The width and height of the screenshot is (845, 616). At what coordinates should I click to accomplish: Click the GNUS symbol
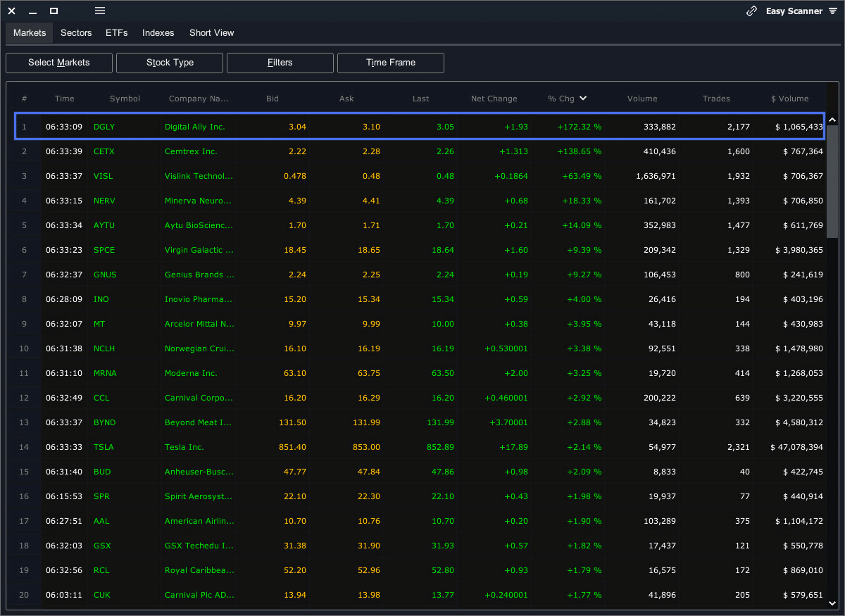105,275
